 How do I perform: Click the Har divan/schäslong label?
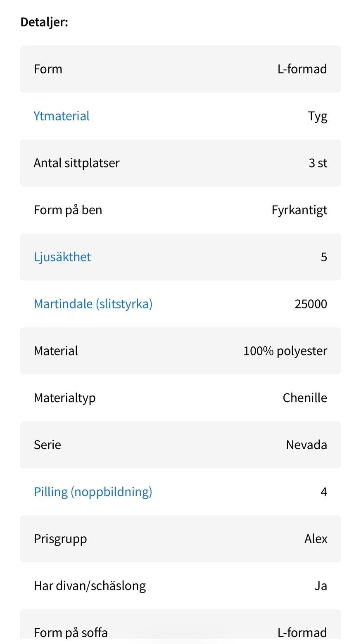90,586
